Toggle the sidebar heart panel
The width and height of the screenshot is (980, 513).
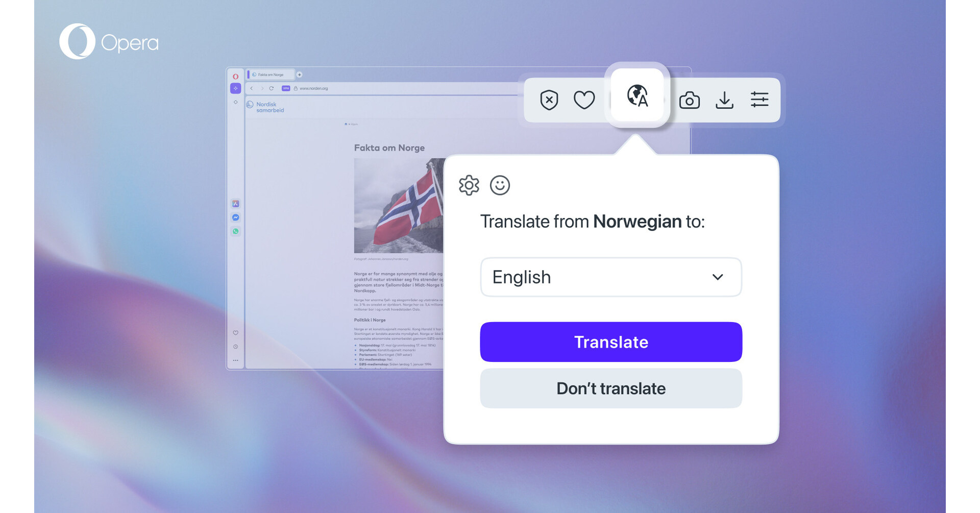[x=235, y=333]
